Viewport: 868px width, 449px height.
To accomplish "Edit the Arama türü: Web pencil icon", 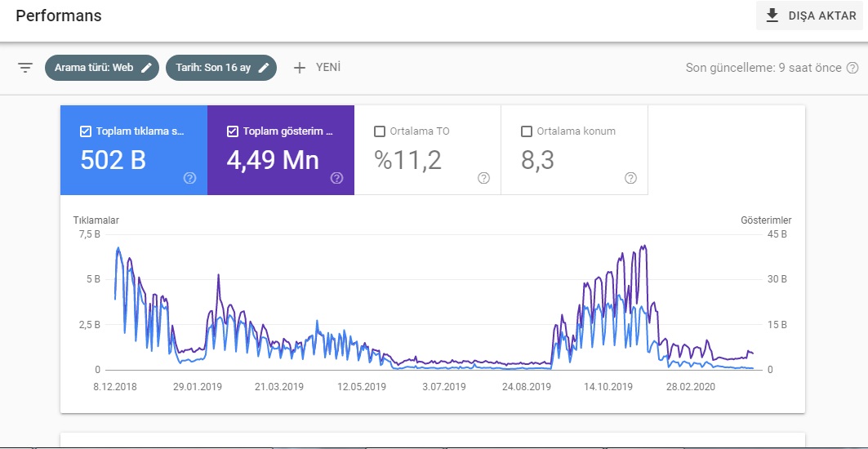I will coord(146,68).
